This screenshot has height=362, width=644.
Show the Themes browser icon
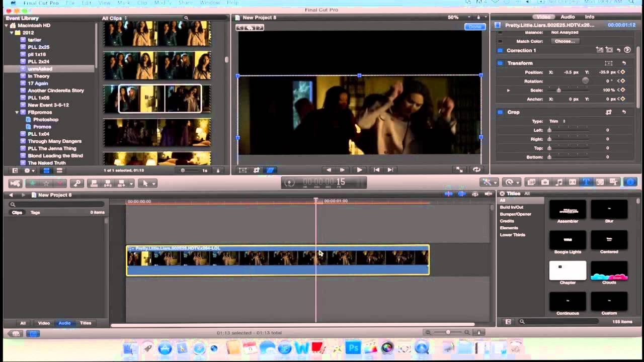click(x=613, y=182)
